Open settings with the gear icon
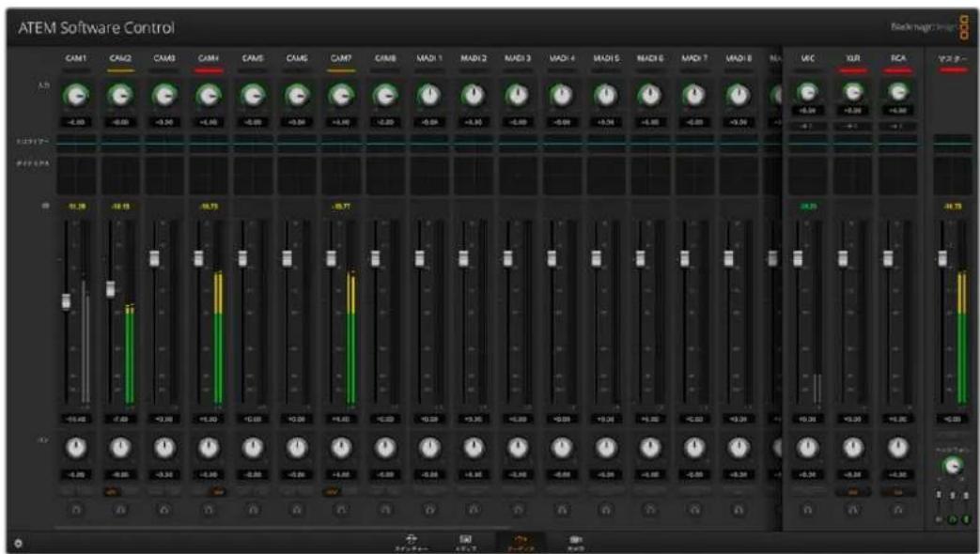Screen dimensions: 980x554 coord(18,544)
